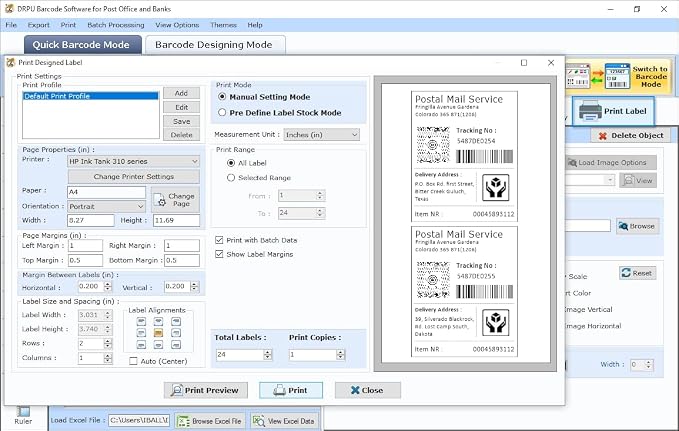Screen dimensions: 679x431
Task: Click the View button in right panel
Action: [637, 181]
